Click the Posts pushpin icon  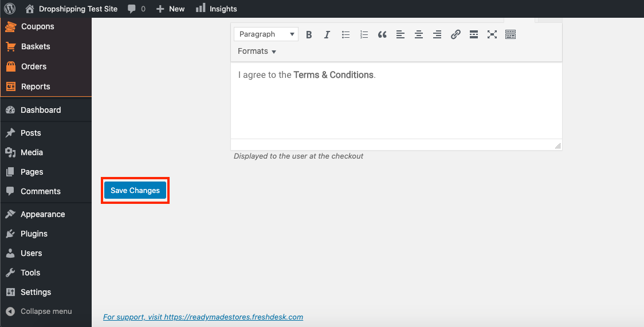[10, 133]
